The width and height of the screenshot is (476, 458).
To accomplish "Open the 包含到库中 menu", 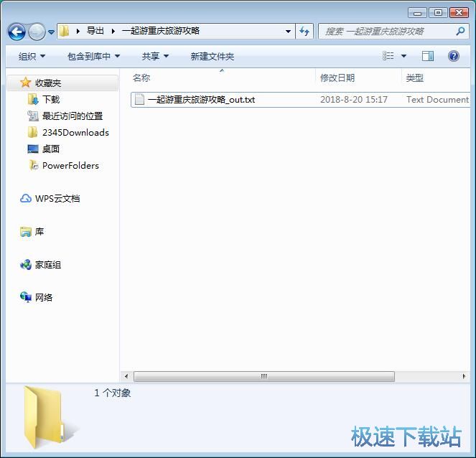I will coord(94,56).
